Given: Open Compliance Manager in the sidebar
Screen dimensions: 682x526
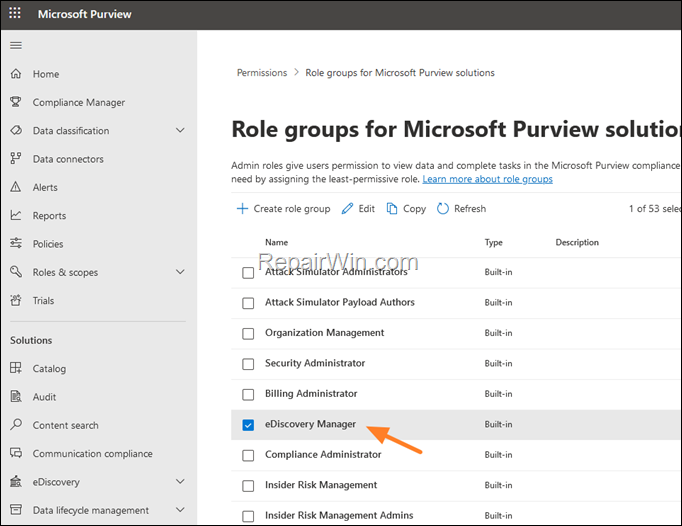Looking at the screenshot, I should [x=79, y=102].
